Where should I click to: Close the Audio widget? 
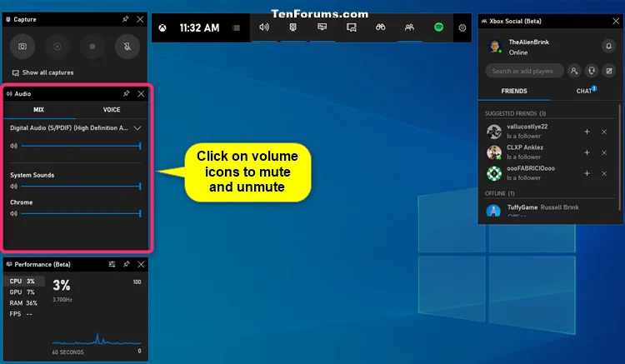pyautogui.click(x=141, y=93)
